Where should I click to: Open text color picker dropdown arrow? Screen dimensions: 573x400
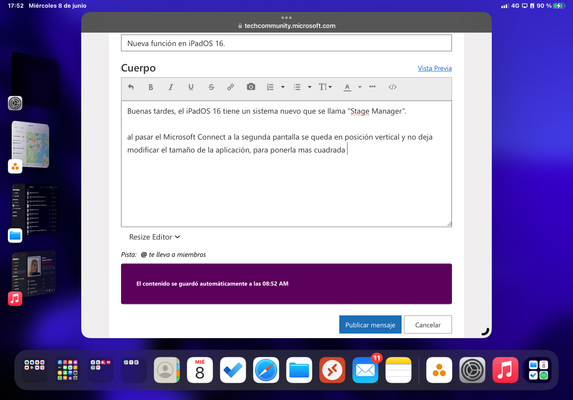point(360,87)
